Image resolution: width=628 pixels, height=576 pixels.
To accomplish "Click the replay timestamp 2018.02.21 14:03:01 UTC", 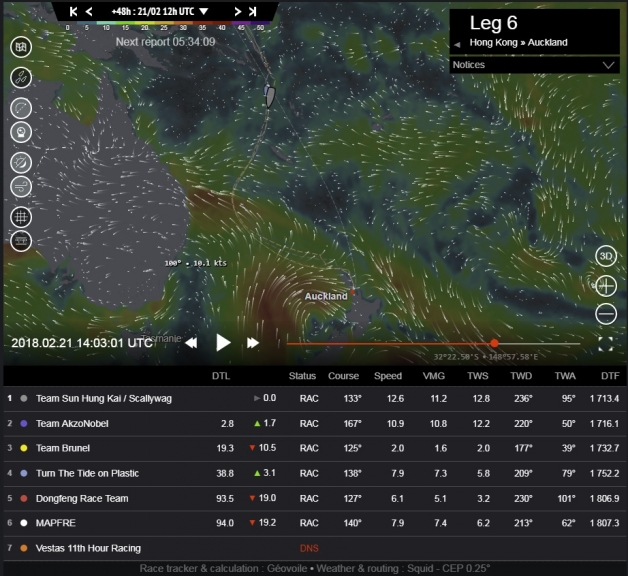I will pyautogui.click(x=82, y=343).
